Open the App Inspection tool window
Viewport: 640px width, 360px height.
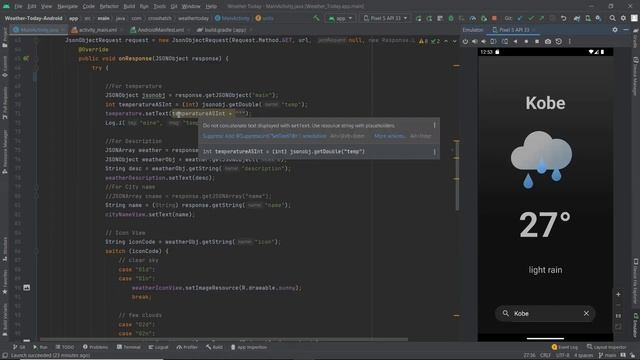249,347
